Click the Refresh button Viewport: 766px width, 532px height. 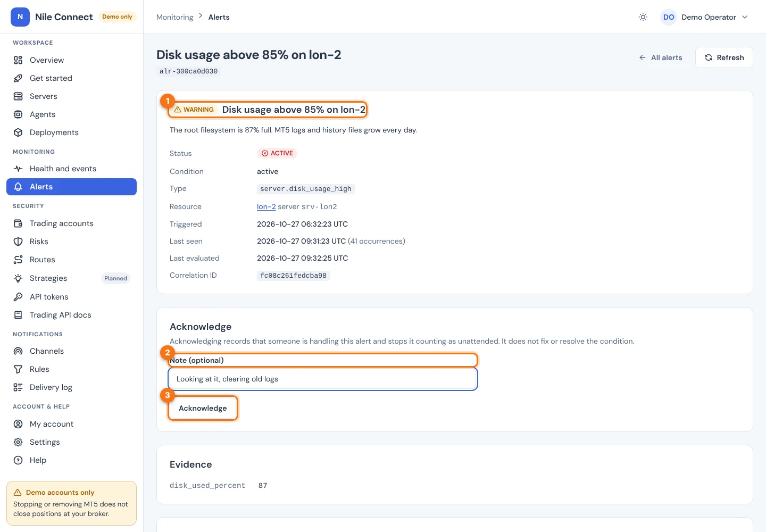pyautogui.click(x=724, y=57)
